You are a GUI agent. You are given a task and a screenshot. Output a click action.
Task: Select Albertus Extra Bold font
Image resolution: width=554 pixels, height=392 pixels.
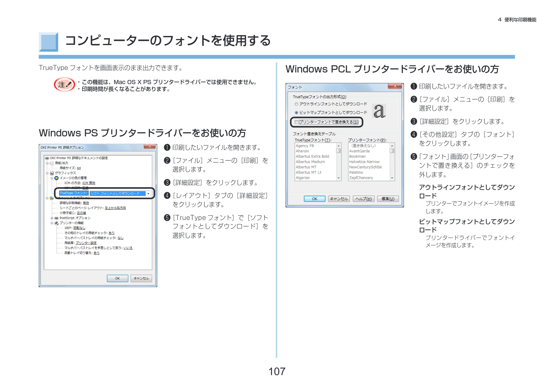(x=313, y=156)
